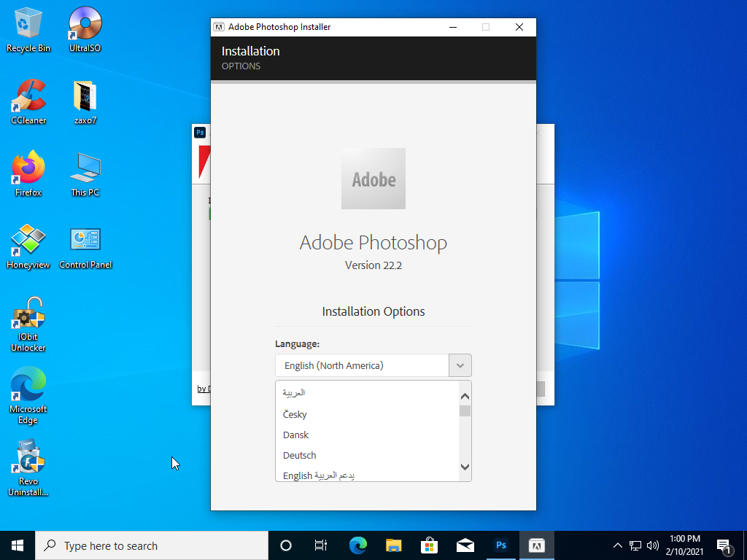Click the Ps icon of the background window

click(200, 133)
